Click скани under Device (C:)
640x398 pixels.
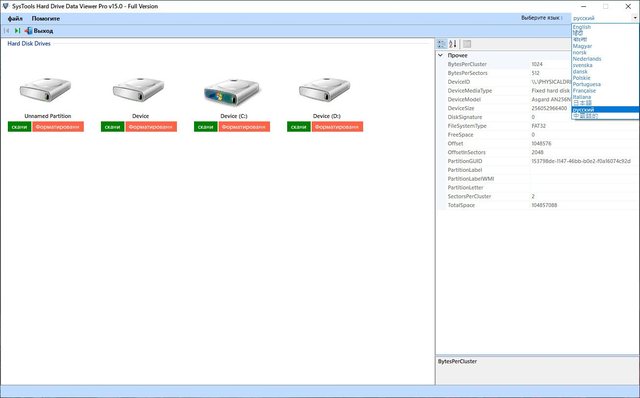point(205,127)
